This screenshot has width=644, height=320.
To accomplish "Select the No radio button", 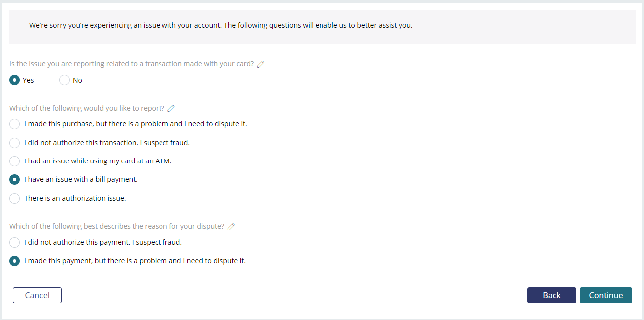I will [64, 80].
